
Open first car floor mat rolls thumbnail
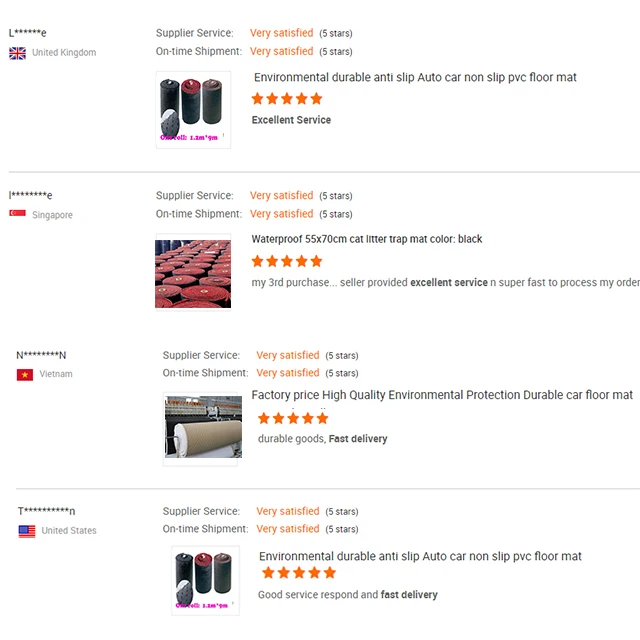pos(193,110)
